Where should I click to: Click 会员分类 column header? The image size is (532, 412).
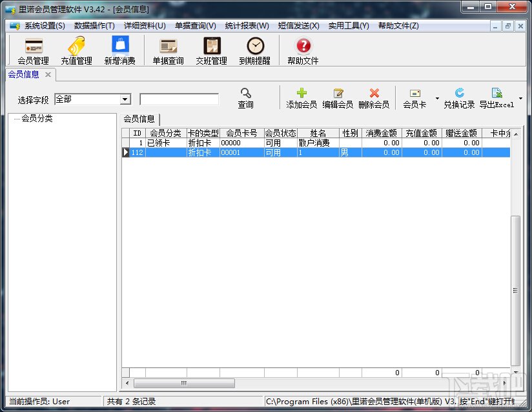point(166,133)
